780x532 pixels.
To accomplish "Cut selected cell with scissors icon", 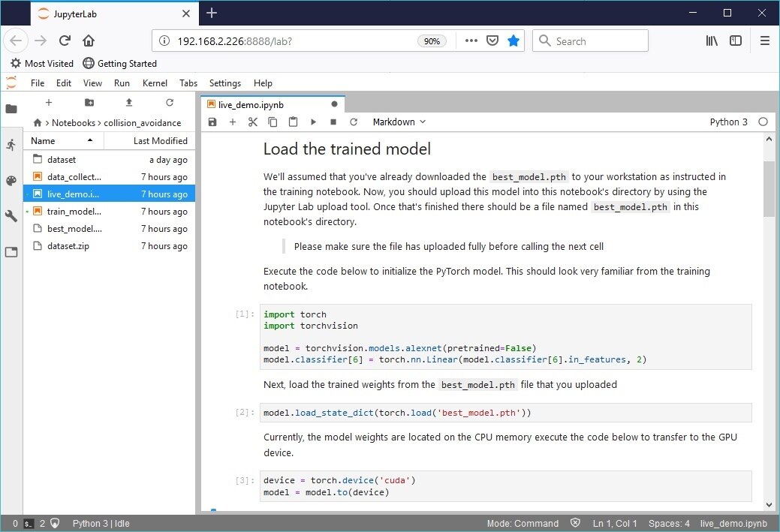I will (253, 122).
